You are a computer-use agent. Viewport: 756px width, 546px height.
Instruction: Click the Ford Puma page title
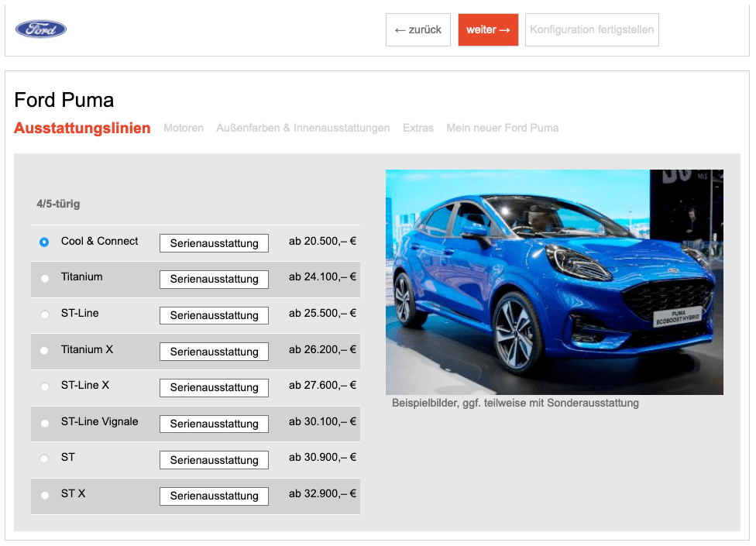pos(64,100)
